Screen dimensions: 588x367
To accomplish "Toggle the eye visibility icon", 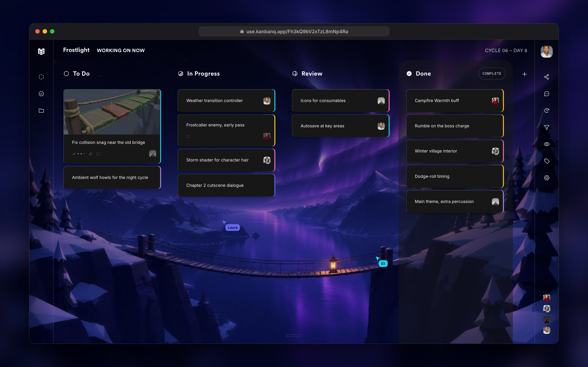I will point(546,144).
